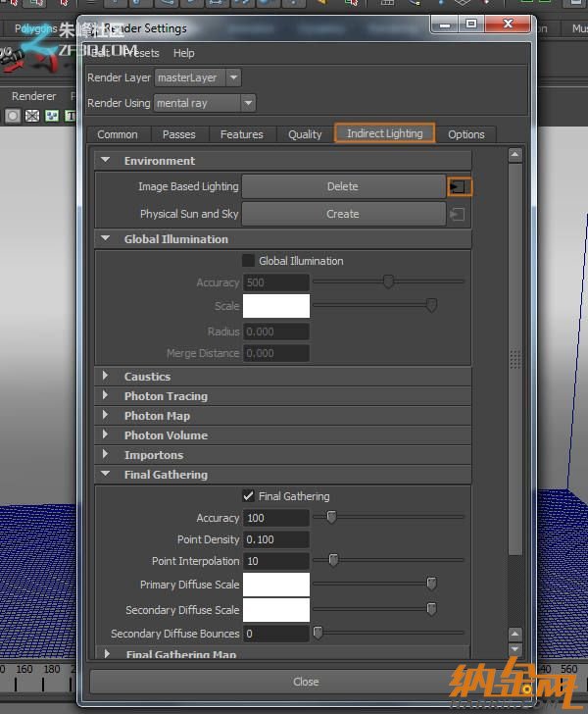Click Delete for Image Based Lighting

343,186
